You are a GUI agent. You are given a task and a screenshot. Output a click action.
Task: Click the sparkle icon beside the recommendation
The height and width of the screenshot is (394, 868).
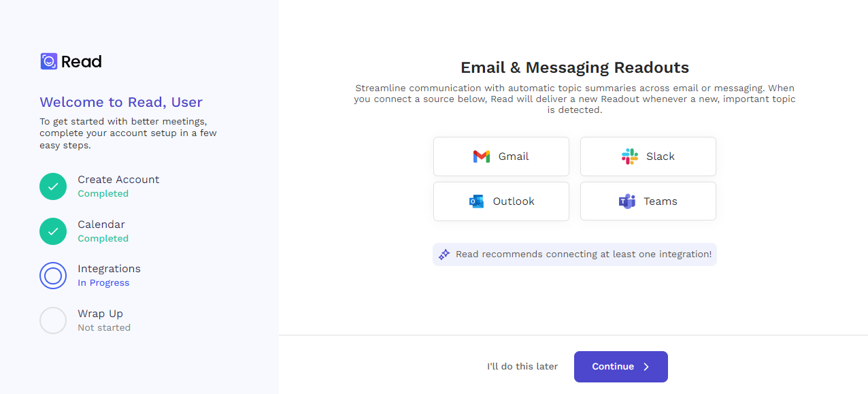(x=444, y=255)
